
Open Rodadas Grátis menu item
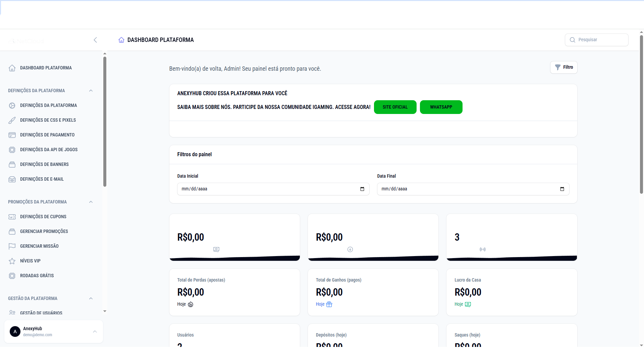pos(37,276)
